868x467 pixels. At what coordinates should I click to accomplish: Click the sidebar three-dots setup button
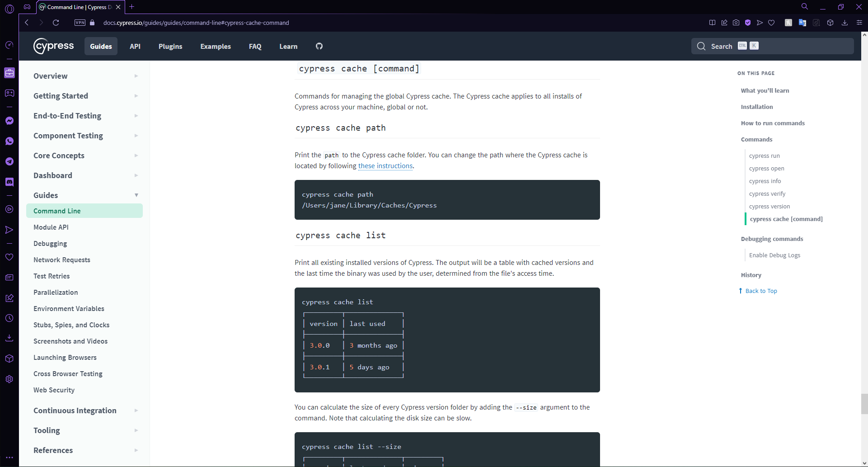pos(9,458)
